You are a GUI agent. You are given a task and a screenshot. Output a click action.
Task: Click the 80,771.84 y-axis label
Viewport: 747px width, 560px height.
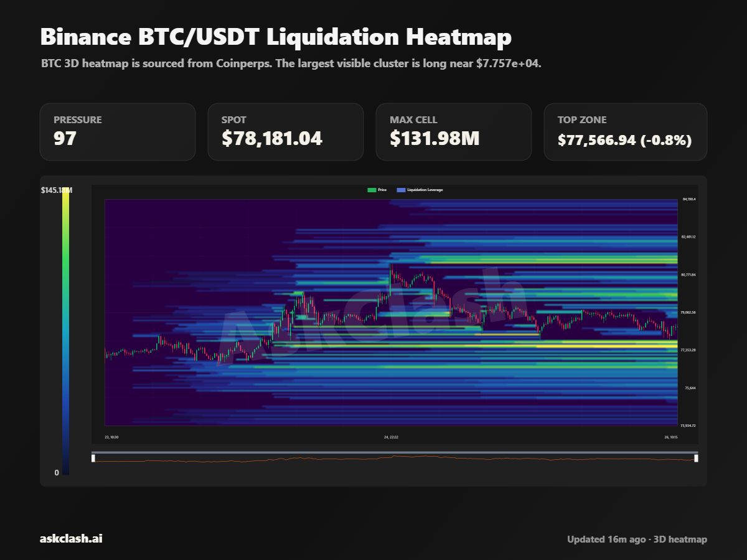(x=689, y=274)
